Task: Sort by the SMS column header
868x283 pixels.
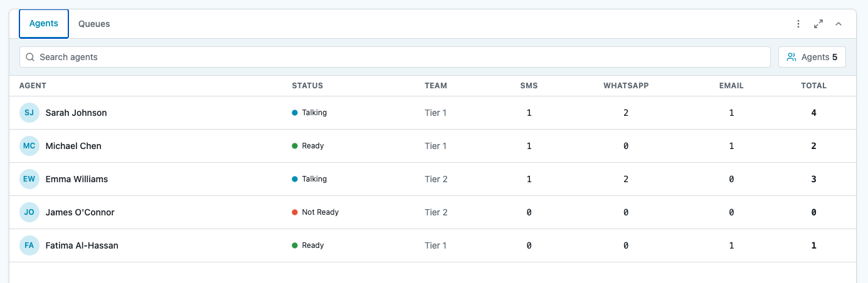Action: coord(529,86)
